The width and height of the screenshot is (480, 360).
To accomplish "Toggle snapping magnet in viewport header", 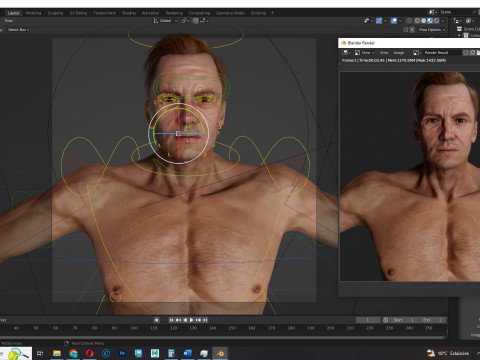I will click(196, 21).
